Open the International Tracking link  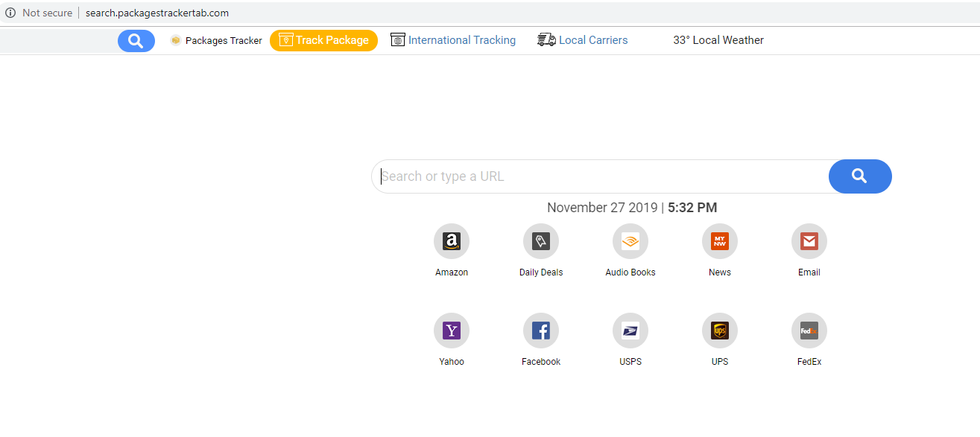coord(461,40)
